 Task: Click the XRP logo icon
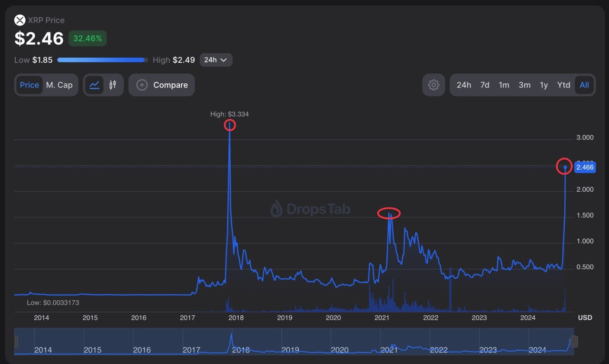[20, 20]
